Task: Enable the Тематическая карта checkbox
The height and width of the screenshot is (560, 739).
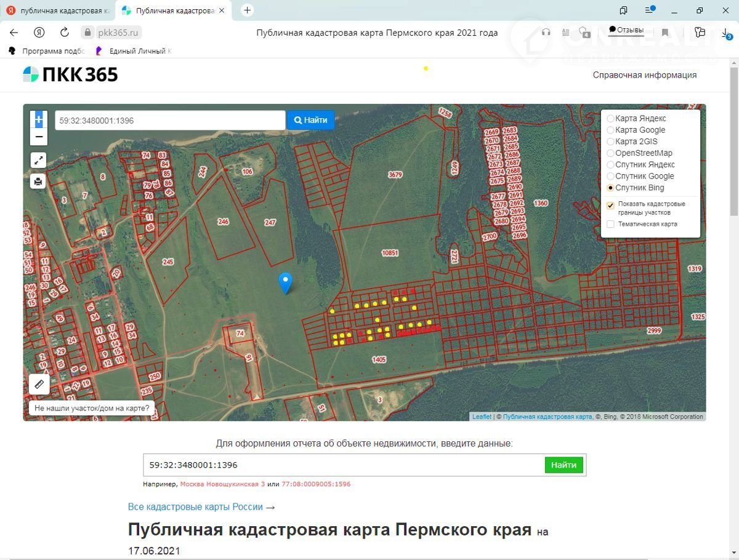Action: coord(610,224)
